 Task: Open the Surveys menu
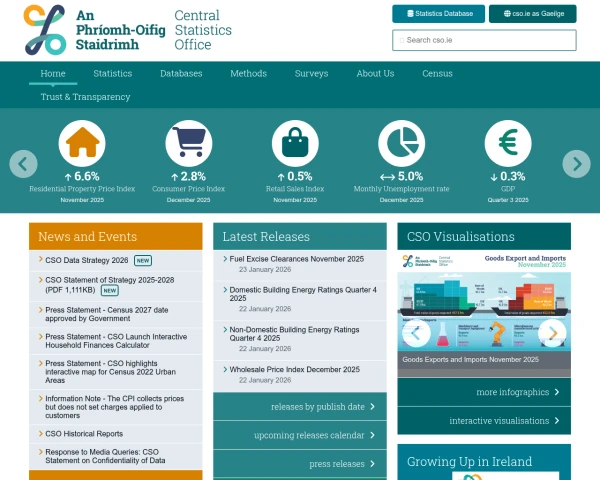[311, 73]
